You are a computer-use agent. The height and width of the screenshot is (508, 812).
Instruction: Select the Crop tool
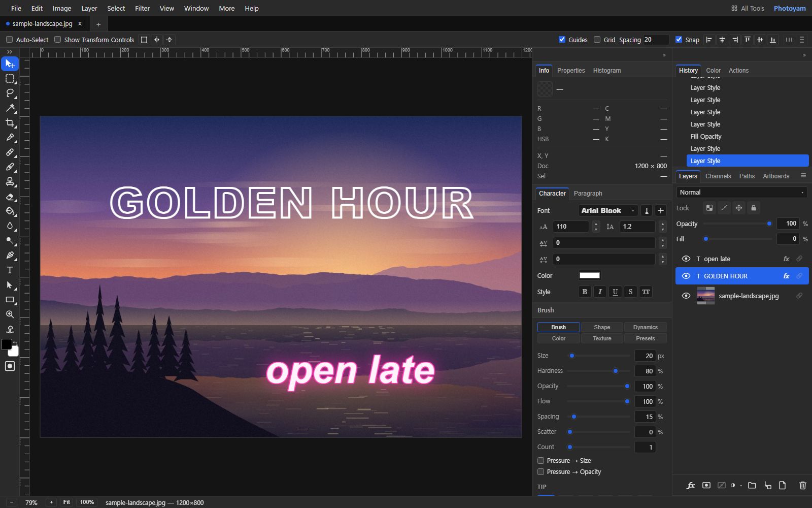click(10, 122)
